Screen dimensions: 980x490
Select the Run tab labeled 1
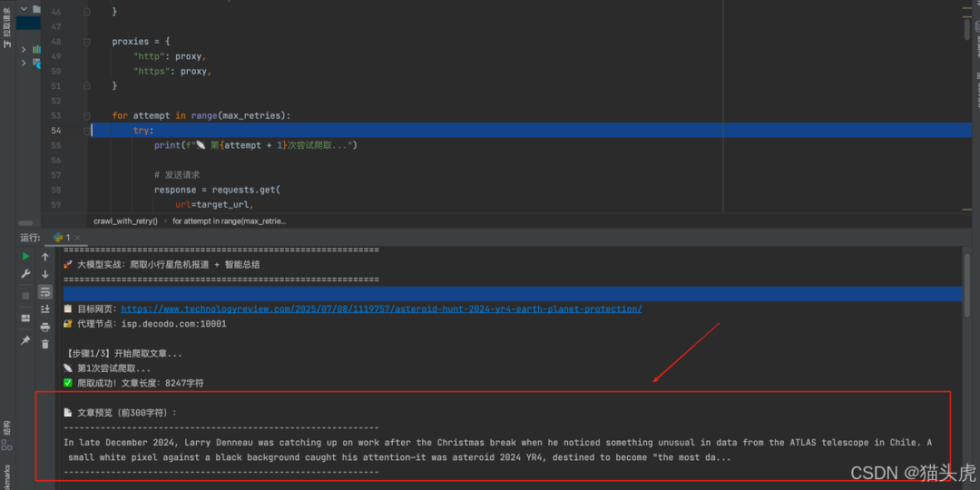62,238
